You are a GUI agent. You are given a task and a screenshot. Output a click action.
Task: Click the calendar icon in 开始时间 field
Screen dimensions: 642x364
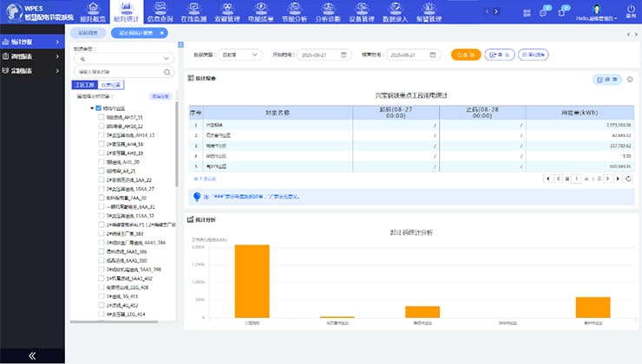tap(344, 55)
